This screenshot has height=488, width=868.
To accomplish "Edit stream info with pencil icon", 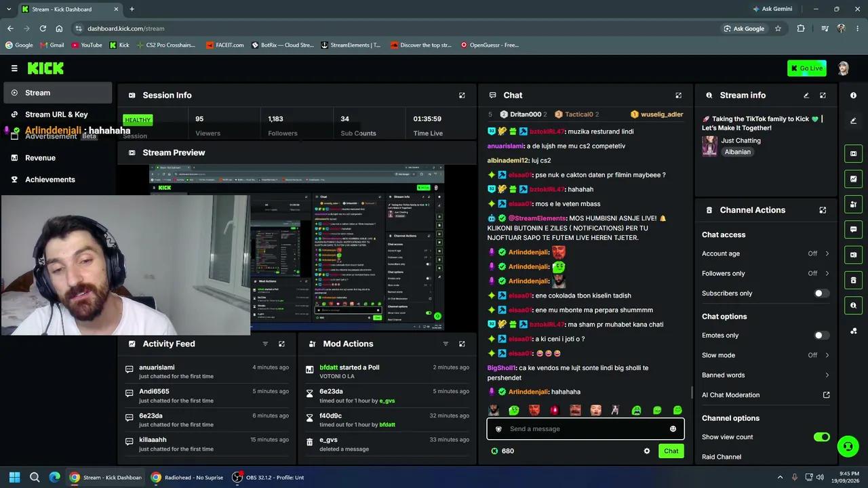I will click(806, 96).
